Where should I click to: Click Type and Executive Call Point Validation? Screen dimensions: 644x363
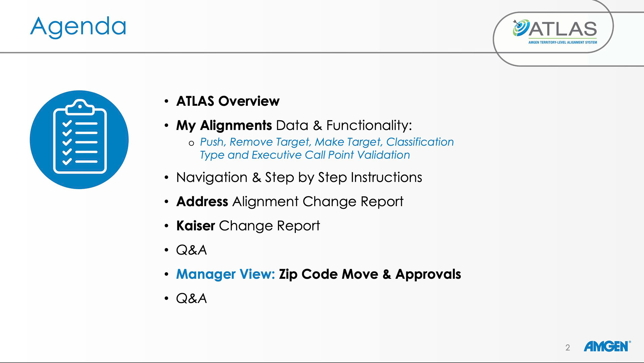coord(305,155)
